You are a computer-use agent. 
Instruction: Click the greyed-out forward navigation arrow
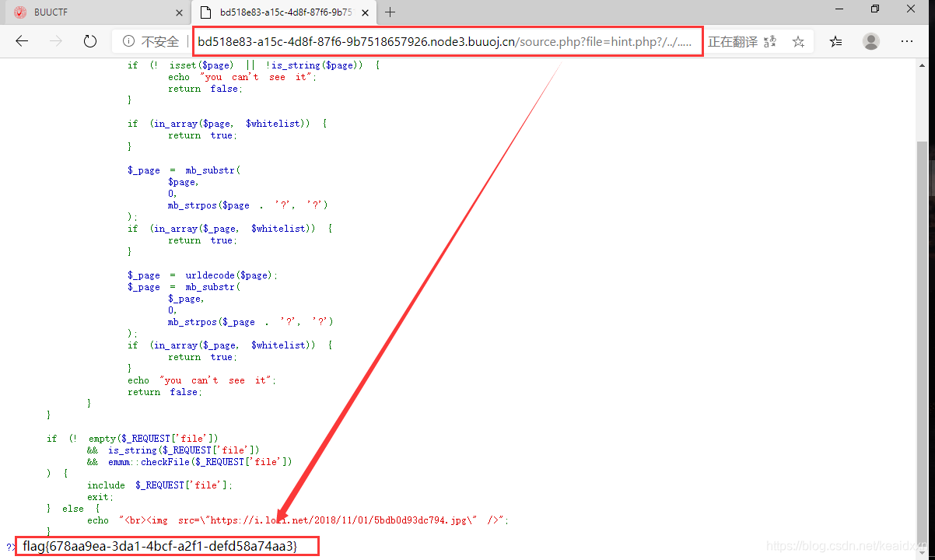tap(55, 41)
